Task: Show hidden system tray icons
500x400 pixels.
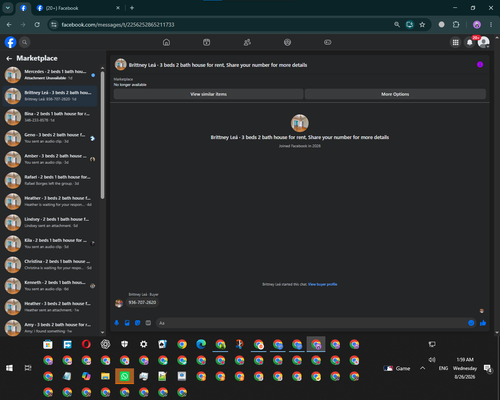Action: click(423, 368)
